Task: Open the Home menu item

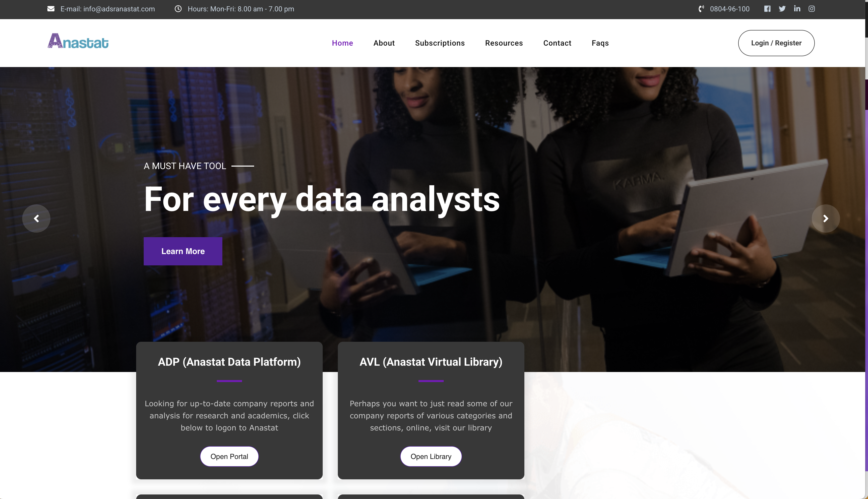Action: pyautogui.click(x=342, y=43)
